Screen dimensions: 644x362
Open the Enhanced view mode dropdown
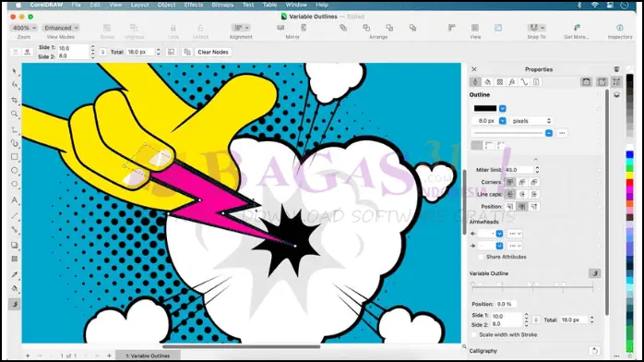click(x=61, y=28)
